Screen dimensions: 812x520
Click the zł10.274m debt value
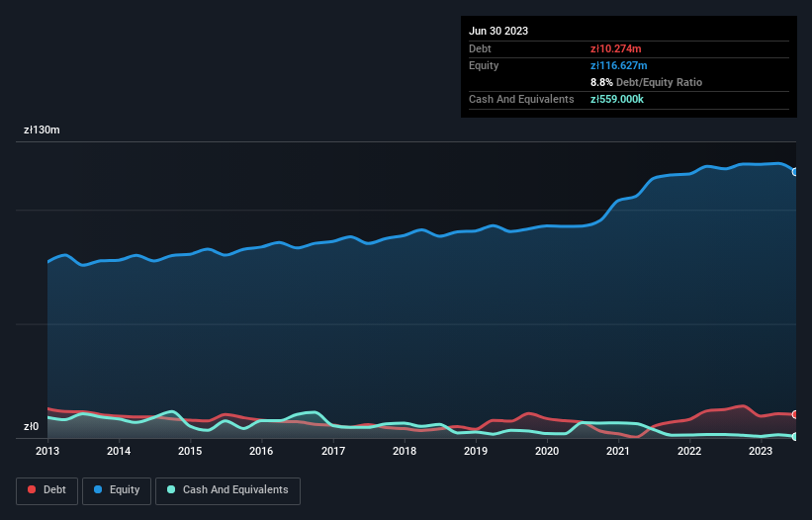(x=616, y=48)
